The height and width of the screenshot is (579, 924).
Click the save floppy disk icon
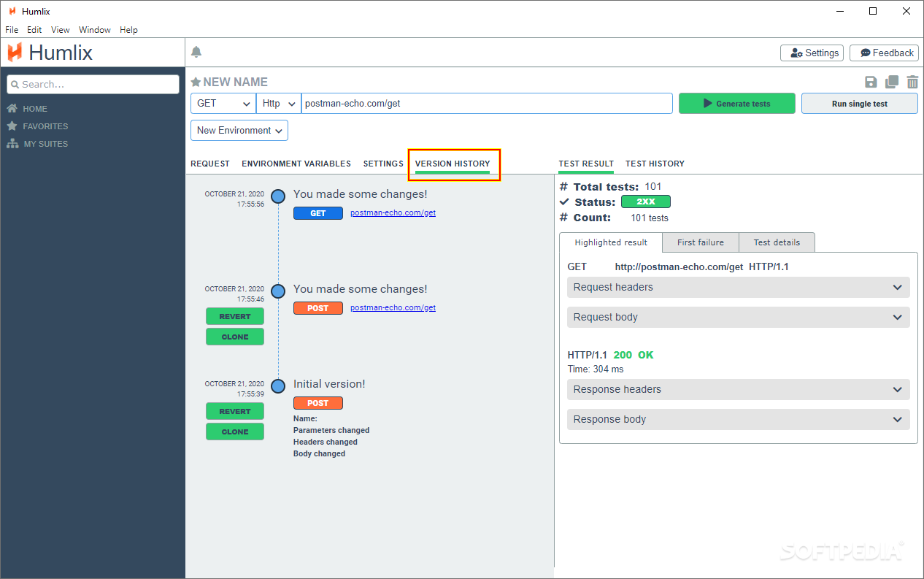click(871, 83)
